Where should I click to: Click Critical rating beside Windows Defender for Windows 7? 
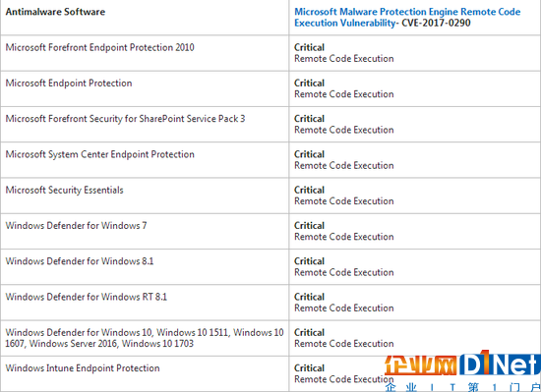309,226
